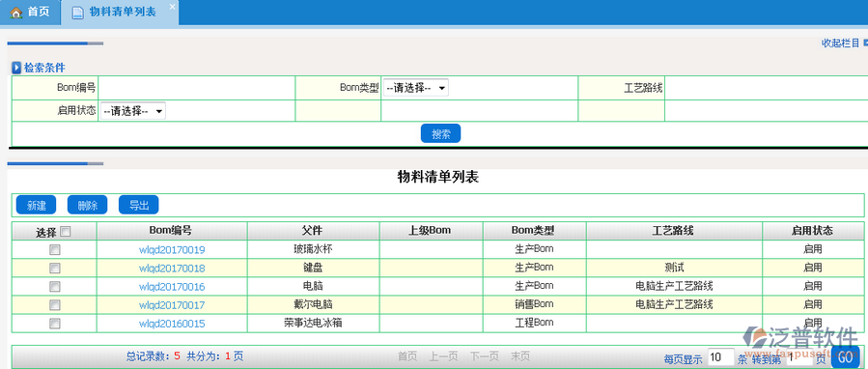Viewport: 868px width, 369px height.
Task: Open the 启用状态 dropdown
Action: [133, 111]
